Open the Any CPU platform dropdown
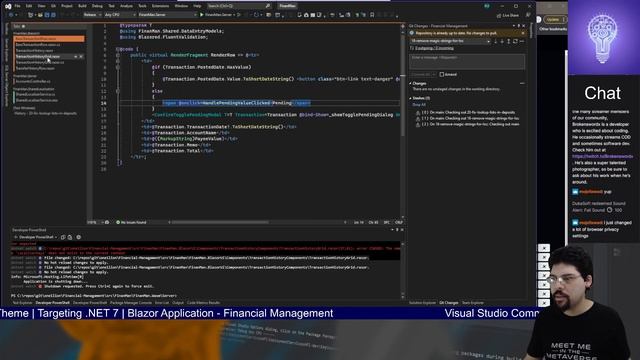The width and height of the screenshot is (640, 360). coord(120,15)
